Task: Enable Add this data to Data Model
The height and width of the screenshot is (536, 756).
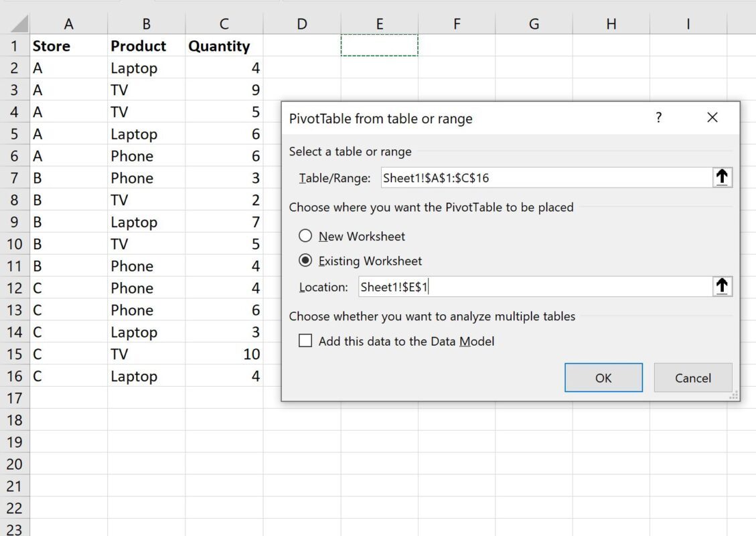Action: pyautogui.click(x=305, y=341)
